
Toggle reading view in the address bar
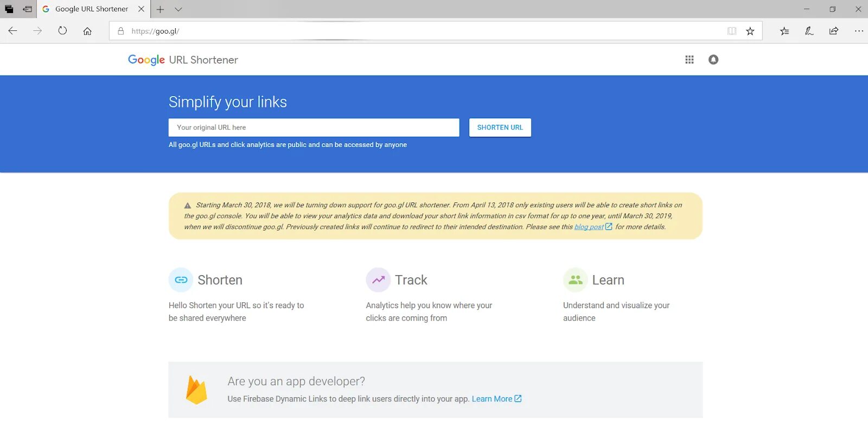coord(732,31)
